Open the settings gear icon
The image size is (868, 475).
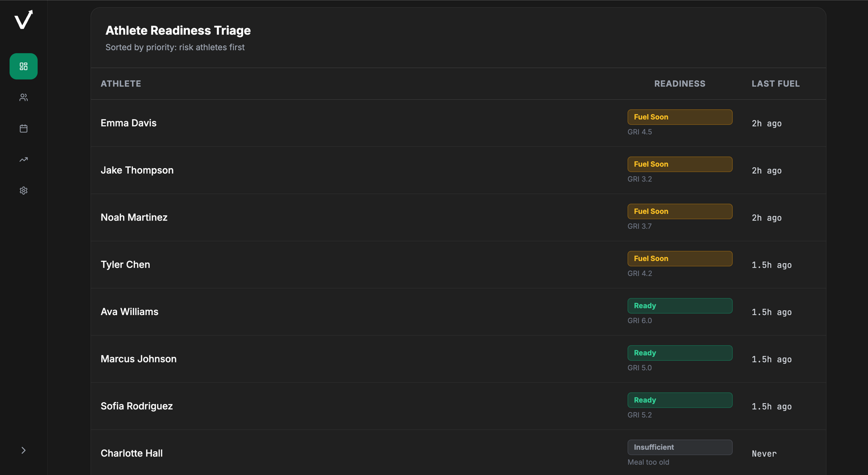click(x=24, y=191)
